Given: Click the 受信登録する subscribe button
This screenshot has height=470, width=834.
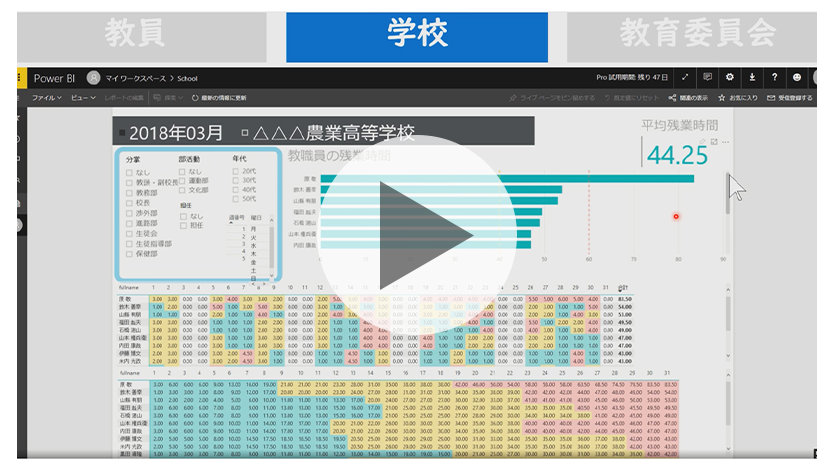Looking at the screenshot, I should pyautogui.click(x=790, y=98).
